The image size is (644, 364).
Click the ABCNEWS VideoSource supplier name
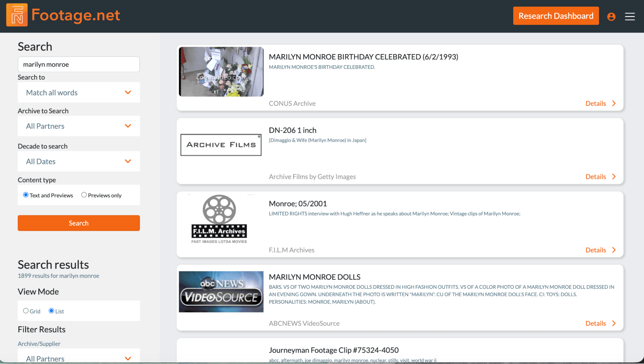click(x=304, y=323)
